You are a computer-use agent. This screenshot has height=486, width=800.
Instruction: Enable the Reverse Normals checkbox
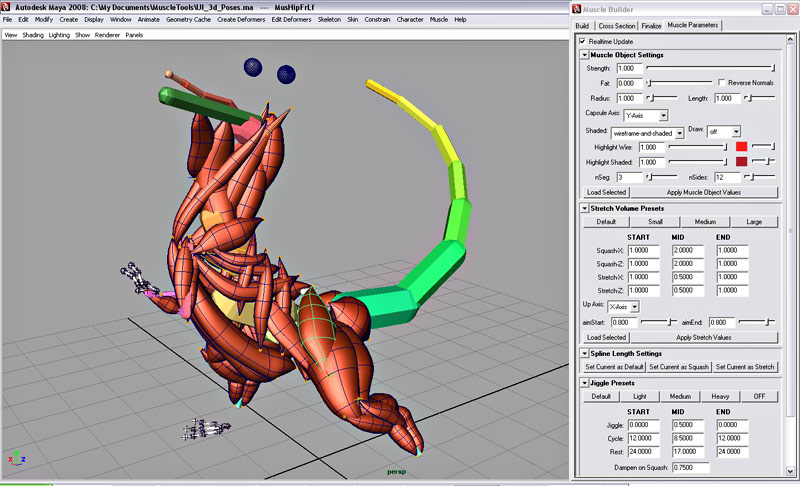[721, 82]
